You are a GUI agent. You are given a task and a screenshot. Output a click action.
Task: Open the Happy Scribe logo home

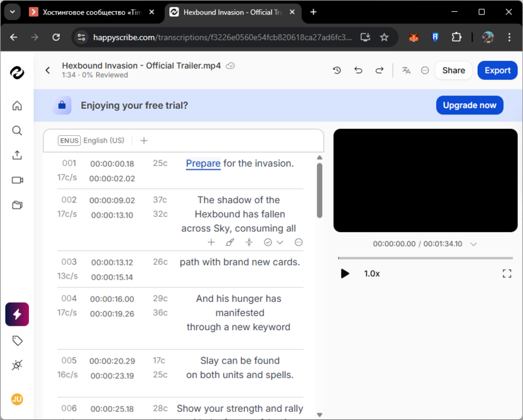click(x=17, y=72)
